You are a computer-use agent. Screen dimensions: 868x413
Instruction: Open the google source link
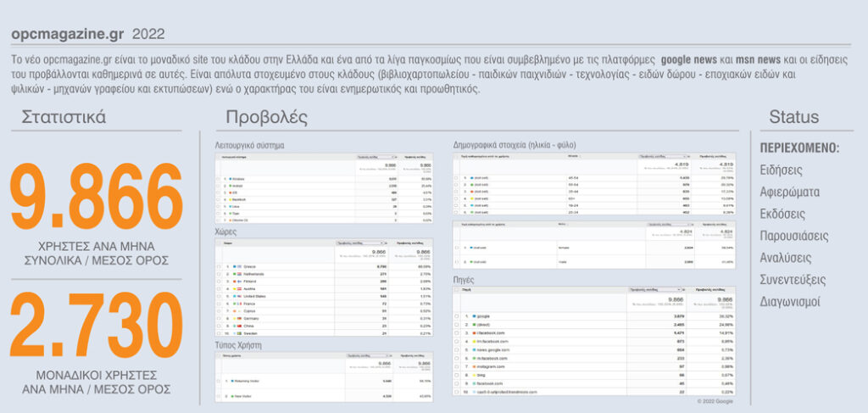(x=483, y=316)
